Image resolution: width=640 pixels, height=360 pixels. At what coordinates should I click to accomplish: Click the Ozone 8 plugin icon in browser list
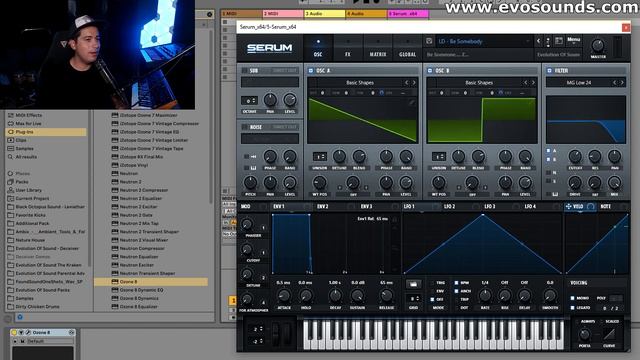tap(115, 282)
